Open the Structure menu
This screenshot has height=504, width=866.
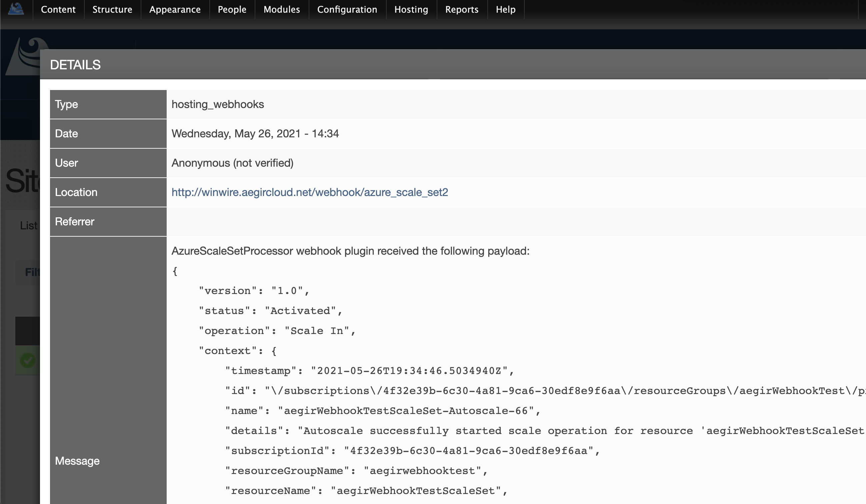(111, 10)
